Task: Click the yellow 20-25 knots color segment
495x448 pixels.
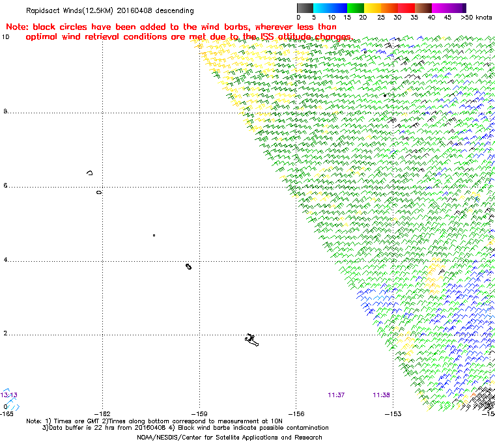Action: click(x=373, y=8)
